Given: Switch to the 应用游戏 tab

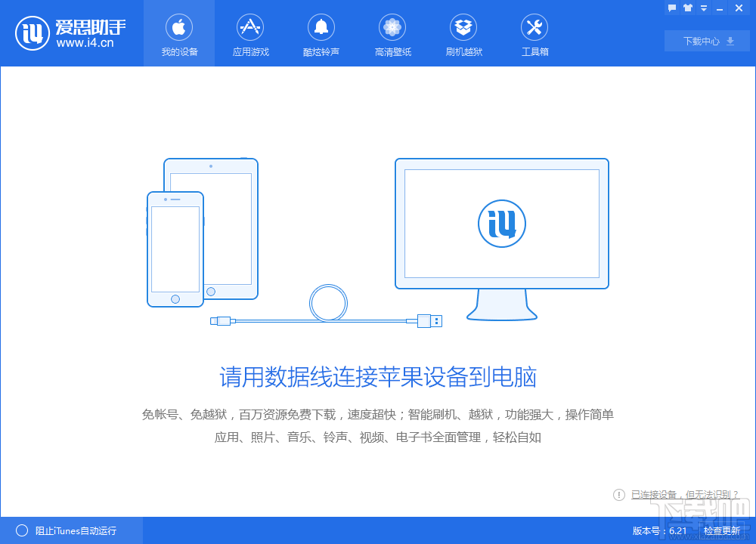Looking at the screenshot, I should click(250, 33).
